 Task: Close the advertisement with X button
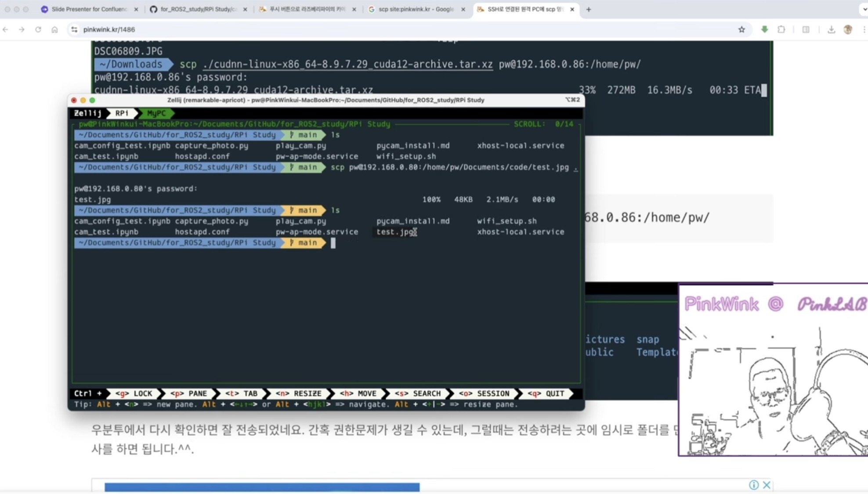point(767,485)
